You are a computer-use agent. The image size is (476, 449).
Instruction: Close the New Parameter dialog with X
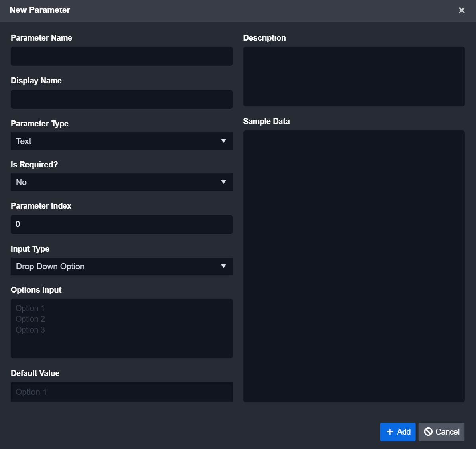(462, 10)
